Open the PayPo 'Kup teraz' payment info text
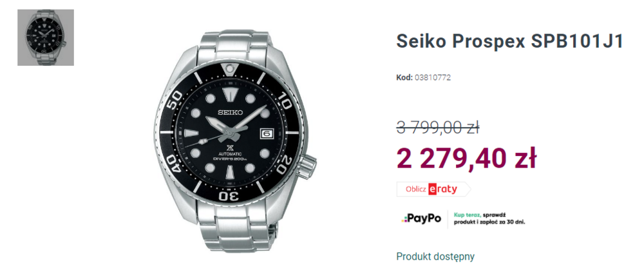Image resolution: width=644 pixels, height=270 pixels. click(490, 218)
